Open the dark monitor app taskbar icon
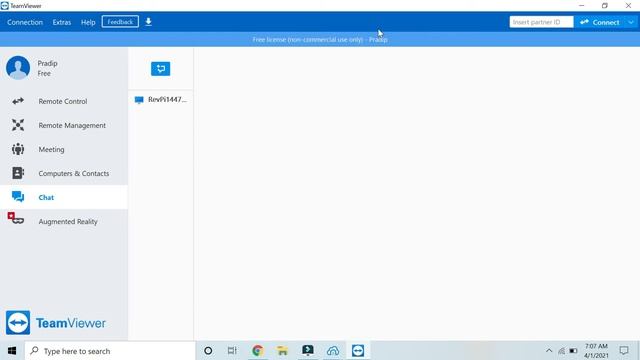This screenshot has width=640, height=360. click(307, 351)
